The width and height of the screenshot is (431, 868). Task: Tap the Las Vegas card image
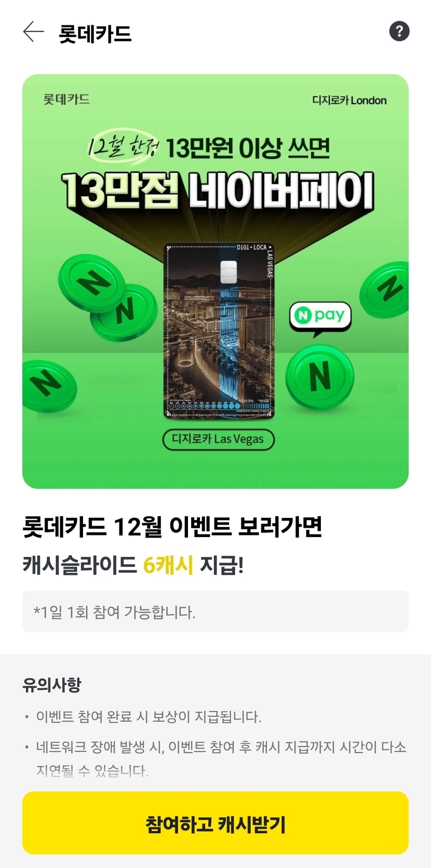[219, 330]
